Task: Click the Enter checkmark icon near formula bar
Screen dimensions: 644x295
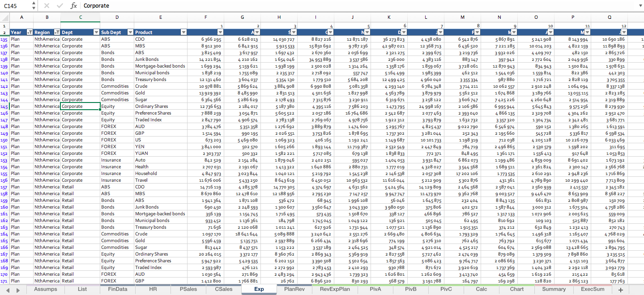Action: [60, 5]
